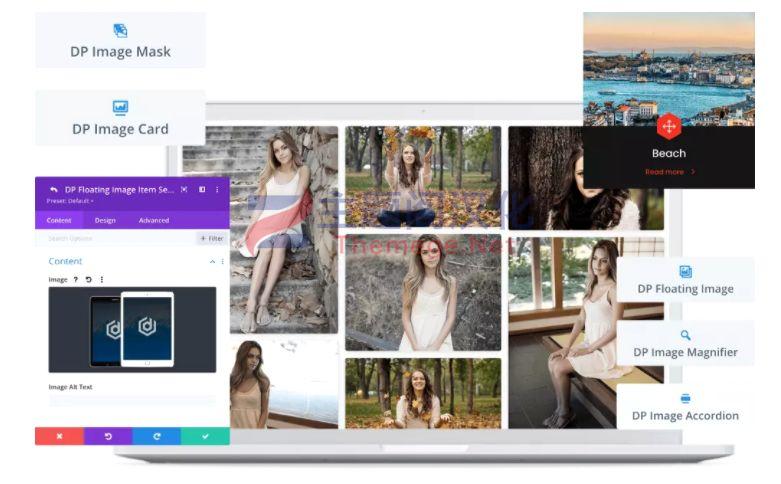Viewport: 781px width, 484px height.
Task: Click the DP Image Magnifier search icon
Action: [685, 335]
